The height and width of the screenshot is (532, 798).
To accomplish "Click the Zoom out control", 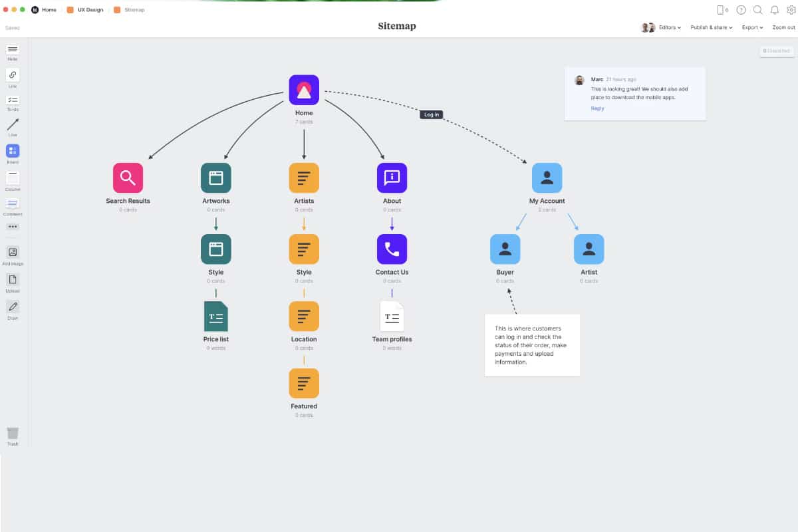I will click(783, 27).
